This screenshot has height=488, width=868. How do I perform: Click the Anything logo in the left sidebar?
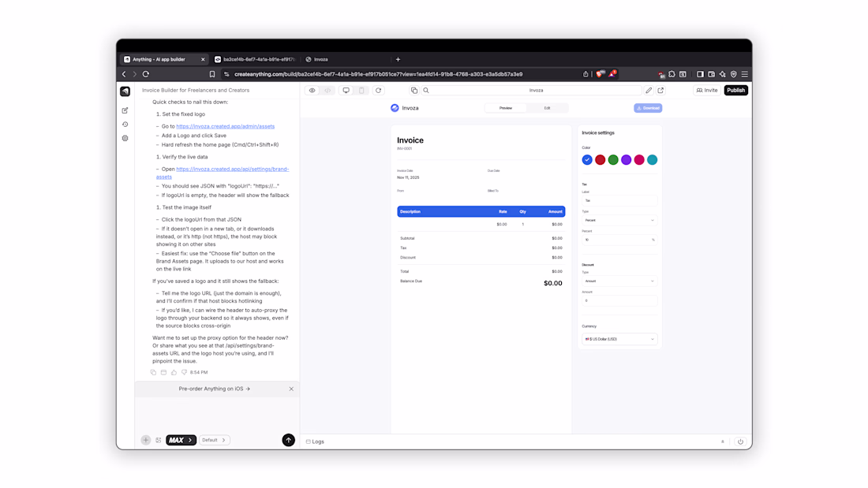pyautogui.click(x=125, y=91)
